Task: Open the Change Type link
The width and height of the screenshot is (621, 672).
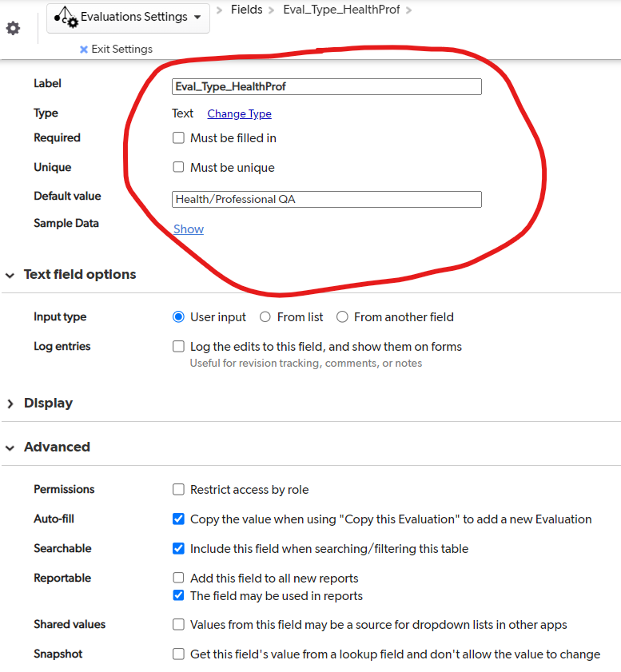Action: click(x=239, y=113)
